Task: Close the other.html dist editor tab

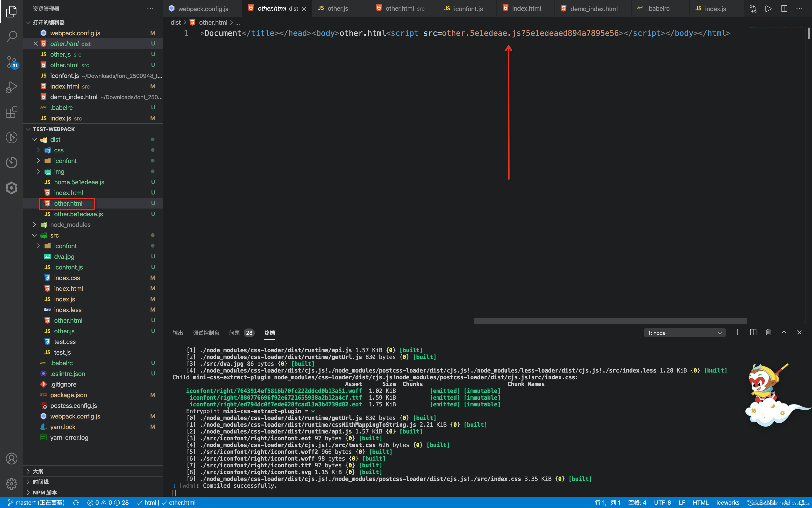Action: click(304, 9)
